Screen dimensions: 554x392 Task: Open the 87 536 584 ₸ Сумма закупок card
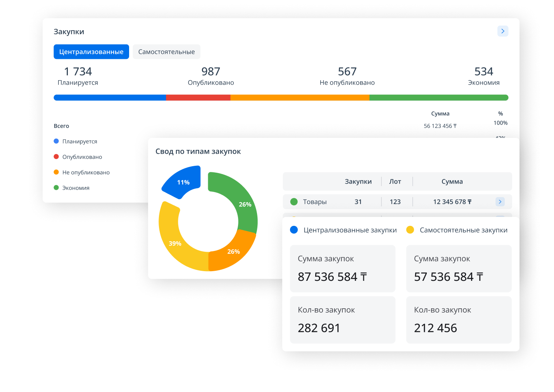(x=342, y=268)
